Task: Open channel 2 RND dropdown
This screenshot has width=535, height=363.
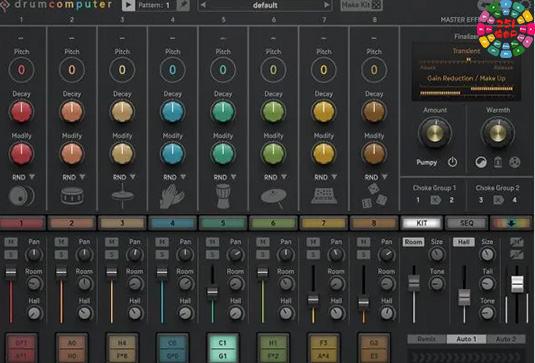Action: pyautogui.click(x=74, y=177)
